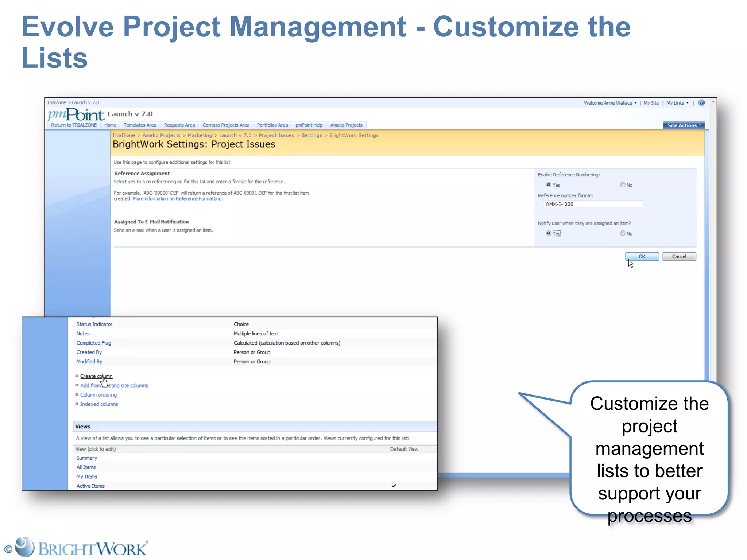
Task: Open Column ordering link
Action: pyautogui.click(x=98, y=395)
